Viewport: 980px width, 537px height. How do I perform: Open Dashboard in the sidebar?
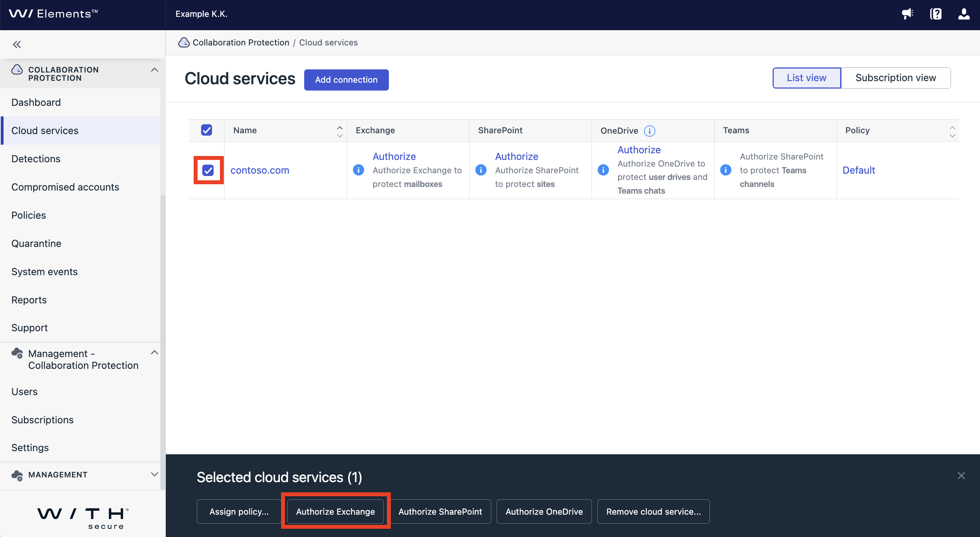[80, 102]
